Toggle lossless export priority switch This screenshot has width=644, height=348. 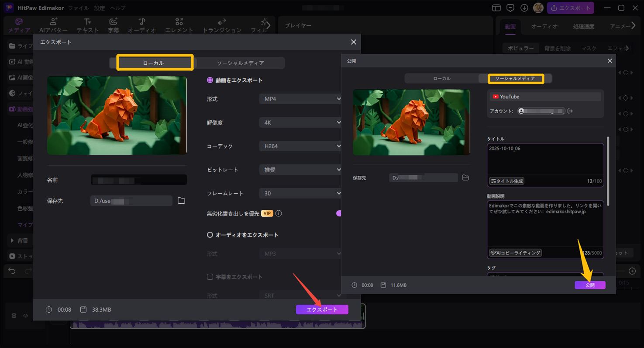[x=338, y=213]
